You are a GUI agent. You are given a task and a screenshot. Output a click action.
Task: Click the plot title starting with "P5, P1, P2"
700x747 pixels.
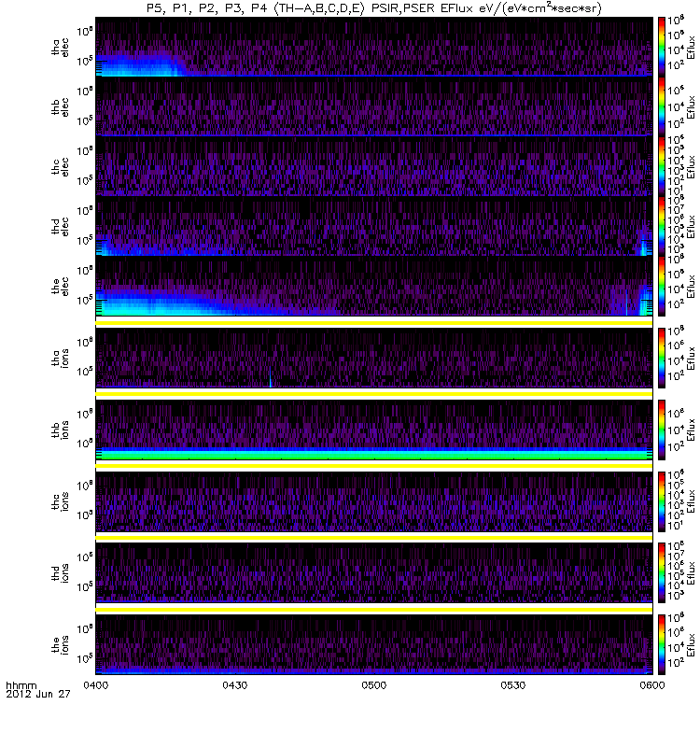coord(374,8)
